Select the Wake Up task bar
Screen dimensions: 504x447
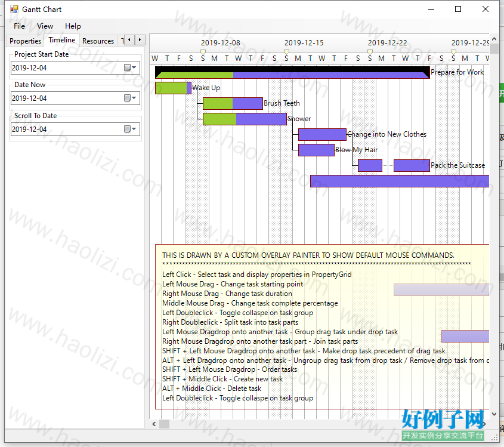[173, 88]
